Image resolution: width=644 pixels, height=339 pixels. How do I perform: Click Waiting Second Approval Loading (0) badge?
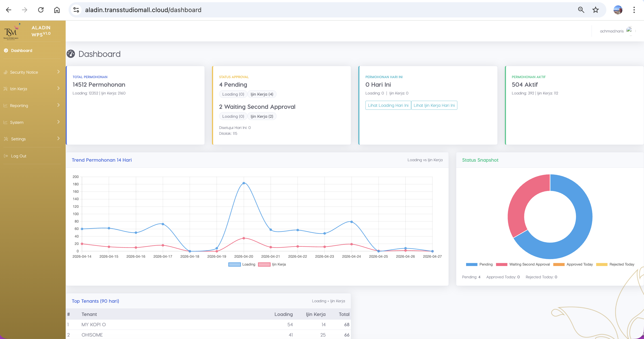233,116
